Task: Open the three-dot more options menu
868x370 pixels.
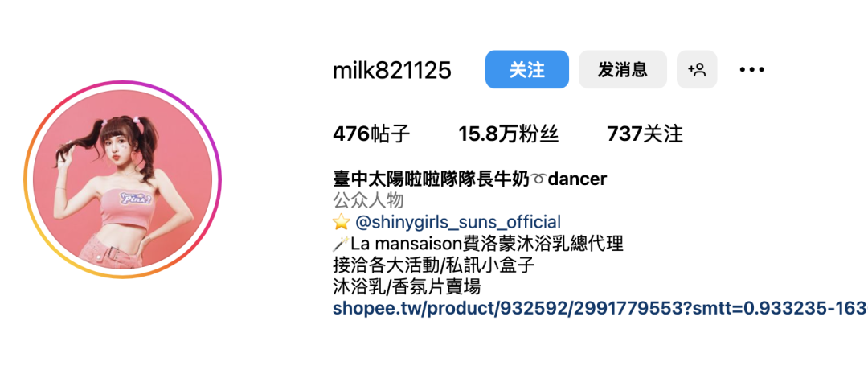Action: click(x=751, y=70)
